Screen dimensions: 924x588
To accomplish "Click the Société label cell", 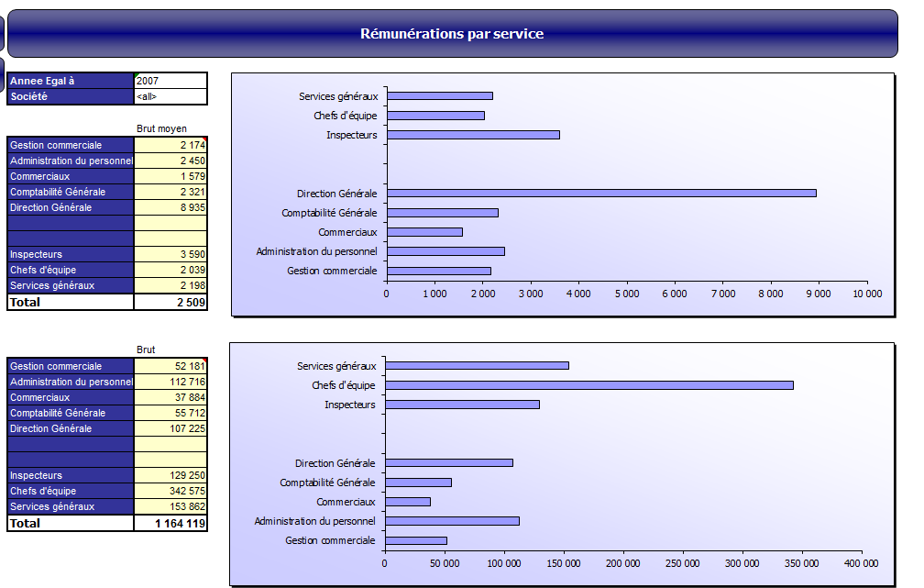I will pyautogui.click(x=71, y=96).
